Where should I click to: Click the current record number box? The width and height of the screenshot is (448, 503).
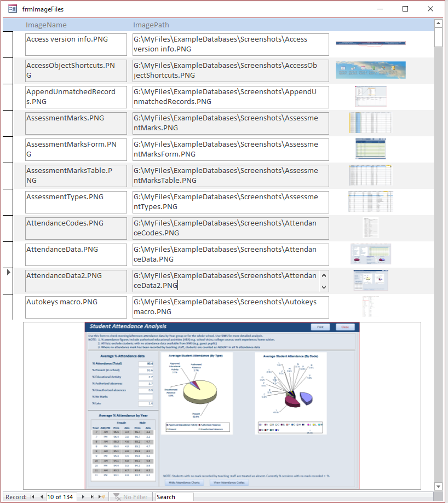(62, 496)
